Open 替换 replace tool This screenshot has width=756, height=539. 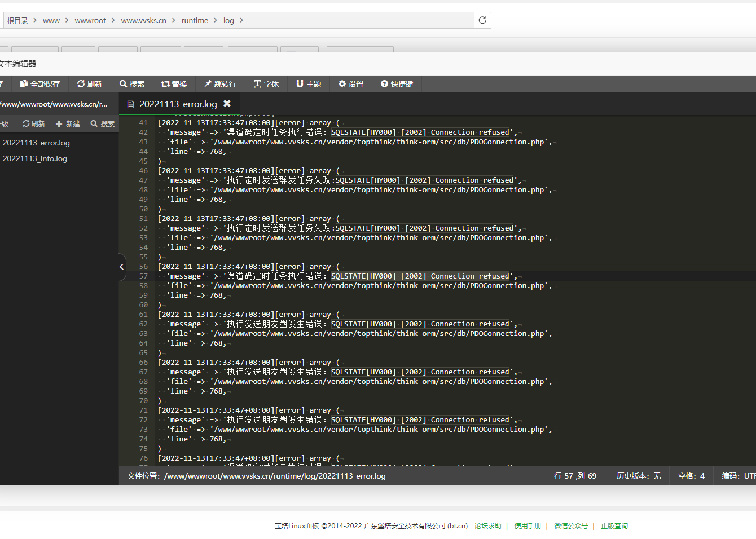point(174,84)
